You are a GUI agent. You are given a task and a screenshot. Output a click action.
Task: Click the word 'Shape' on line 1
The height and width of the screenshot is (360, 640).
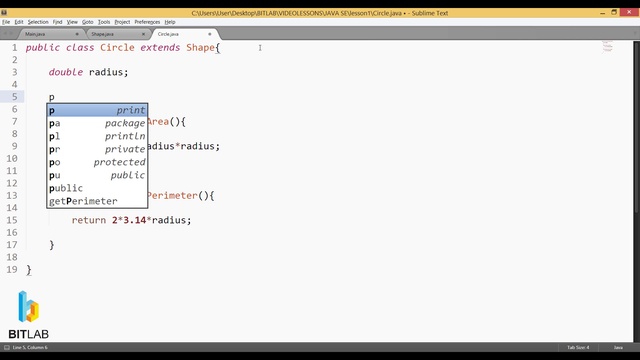200,48
